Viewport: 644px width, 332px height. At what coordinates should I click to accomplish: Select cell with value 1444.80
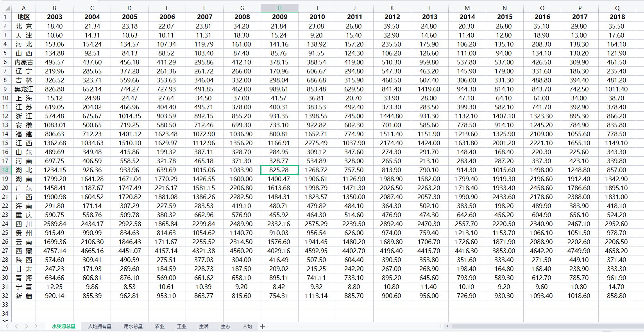[x=392, y=116]
